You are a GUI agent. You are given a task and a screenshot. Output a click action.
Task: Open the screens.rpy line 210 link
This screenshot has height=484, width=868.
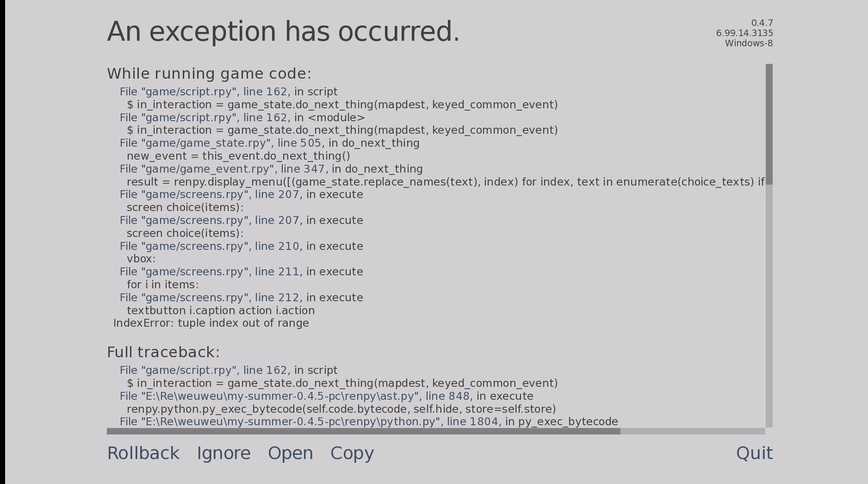(209, 246)
